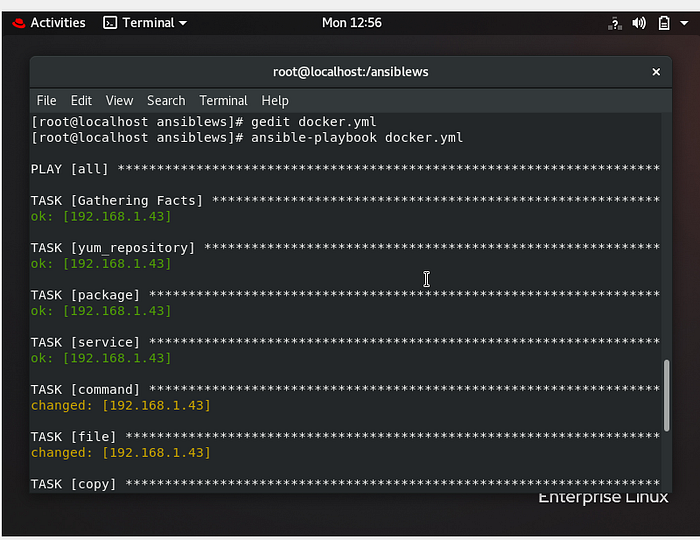Expand the system menu arrow
Screen dimensions: 700x540
pyautogui.click(x=684, y=23)
